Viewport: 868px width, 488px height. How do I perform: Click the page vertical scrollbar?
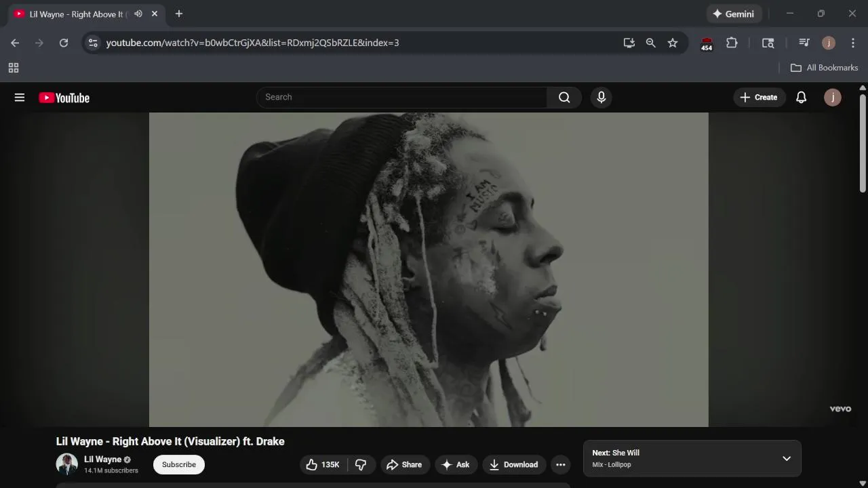(x=863, y=142)
